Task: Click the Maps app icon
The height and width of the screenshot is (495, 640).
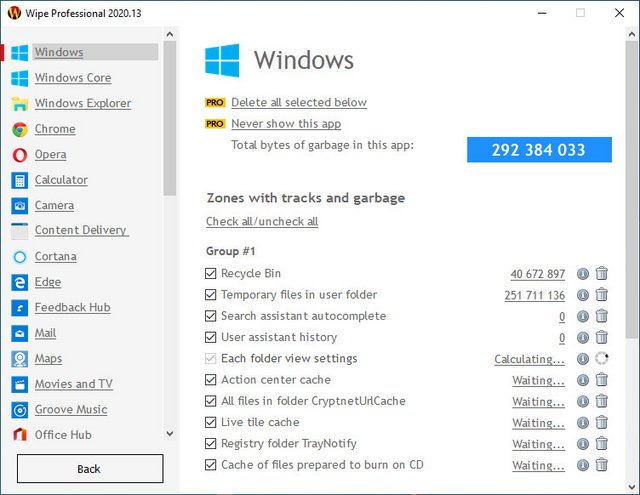Action: click(x=20, y=359)
